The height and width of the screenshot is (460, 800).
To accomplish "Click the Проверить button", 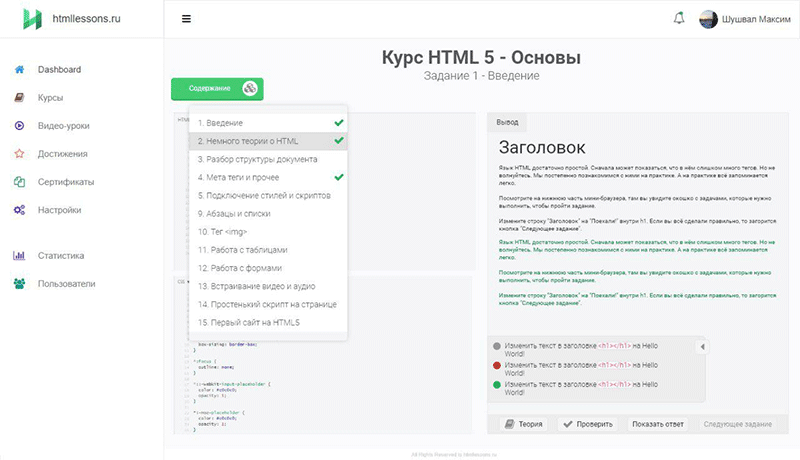I will tap(587, 424).
